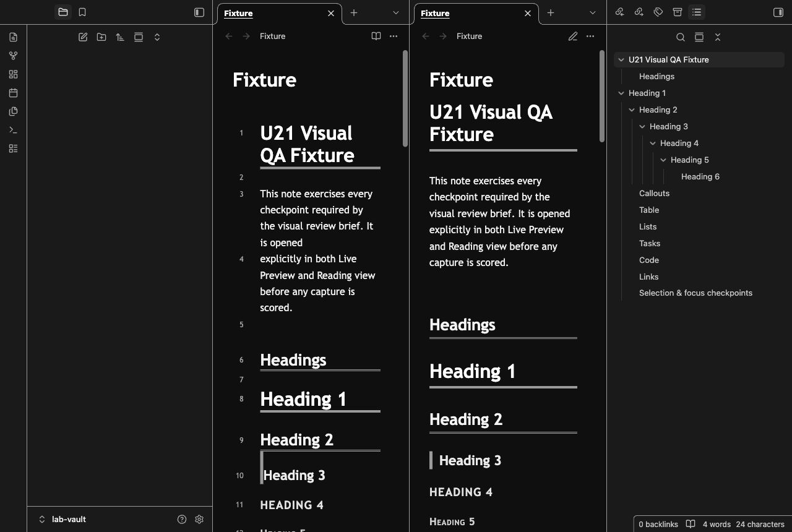
Task: Navigate back in the left editor pane
Action: click(229, 36)
